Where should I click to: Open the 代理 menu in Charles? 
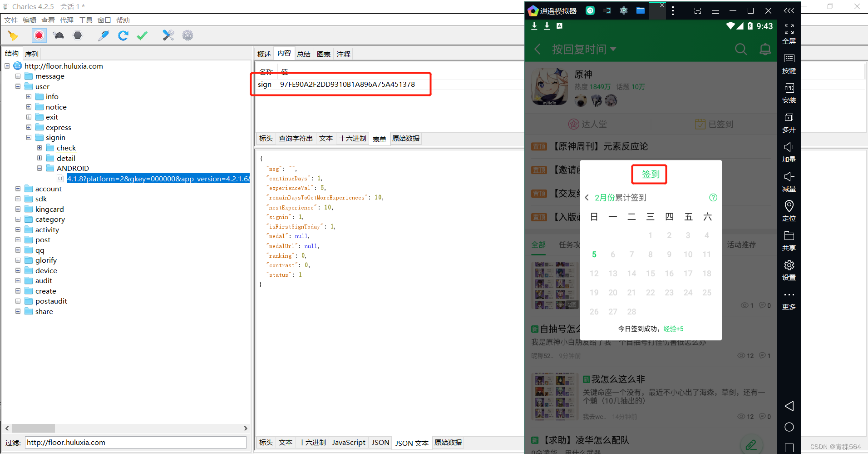pyautogui.click(x=67, y=20)
